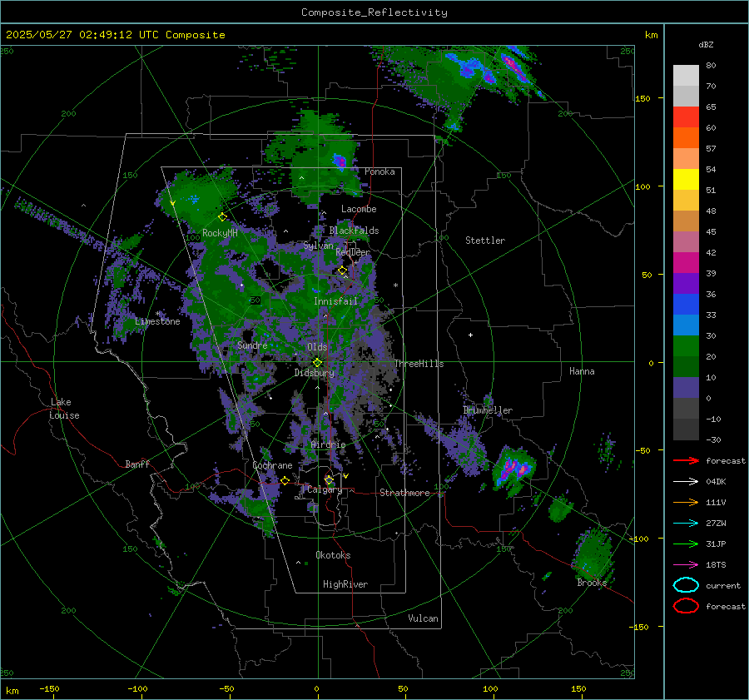Click the Ponoka city label

point(379,171)
